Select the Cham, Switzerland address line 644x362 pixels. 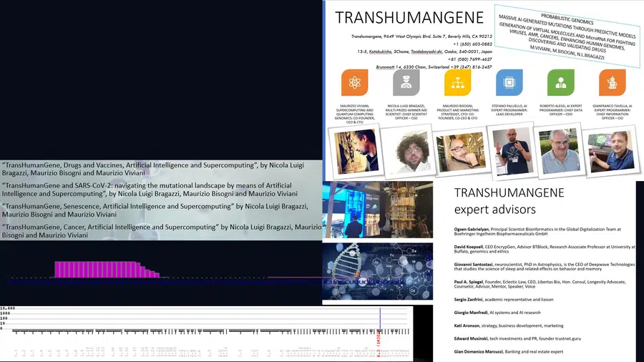(x=434, y=67)
